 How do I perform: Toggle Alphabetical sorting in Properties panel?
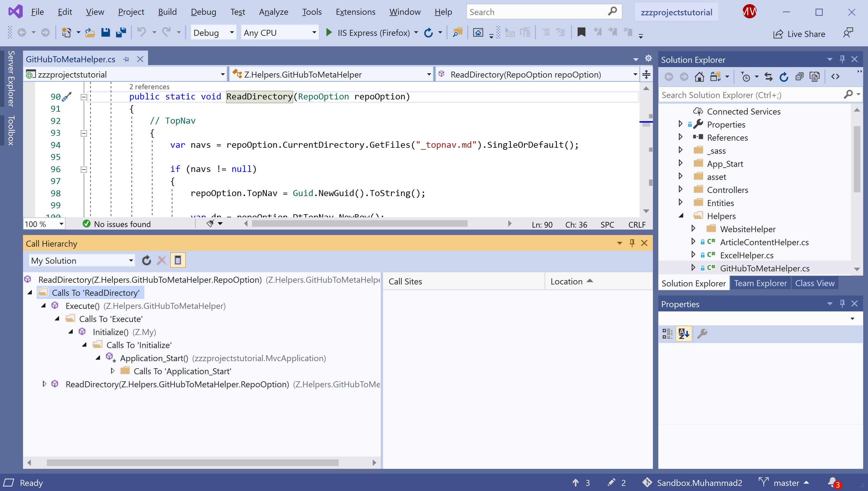(x=684, y=334)
